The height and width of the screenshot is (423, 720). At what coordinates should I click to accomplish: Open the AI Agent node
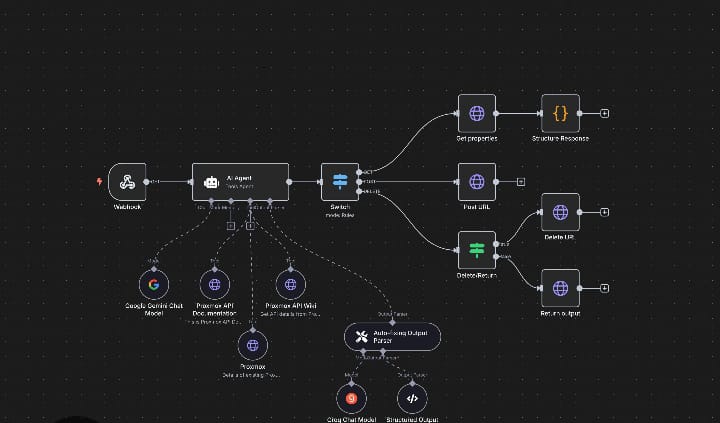[x=241, y=182]
